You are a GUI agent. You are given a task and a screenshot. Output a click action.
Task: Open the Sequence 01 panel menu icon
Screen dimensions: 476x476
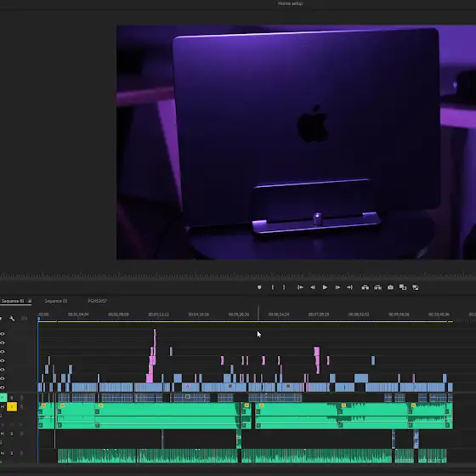(x=30, y=301)
